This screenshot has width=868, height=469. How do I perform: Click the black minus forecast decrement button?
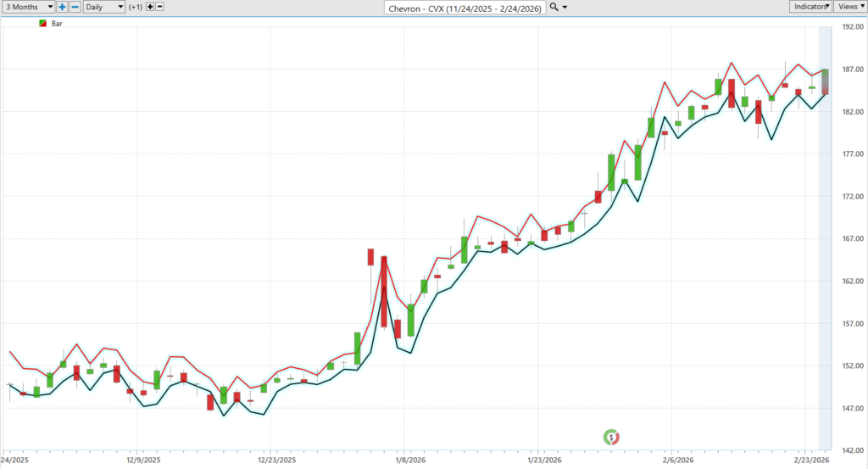click(160, 7)
